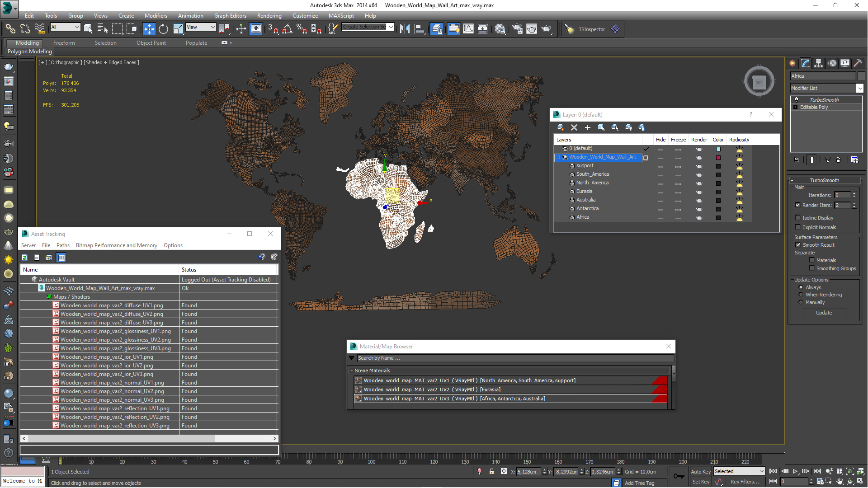Open Auto Key Selected dropdown

[x=739, y=471]
